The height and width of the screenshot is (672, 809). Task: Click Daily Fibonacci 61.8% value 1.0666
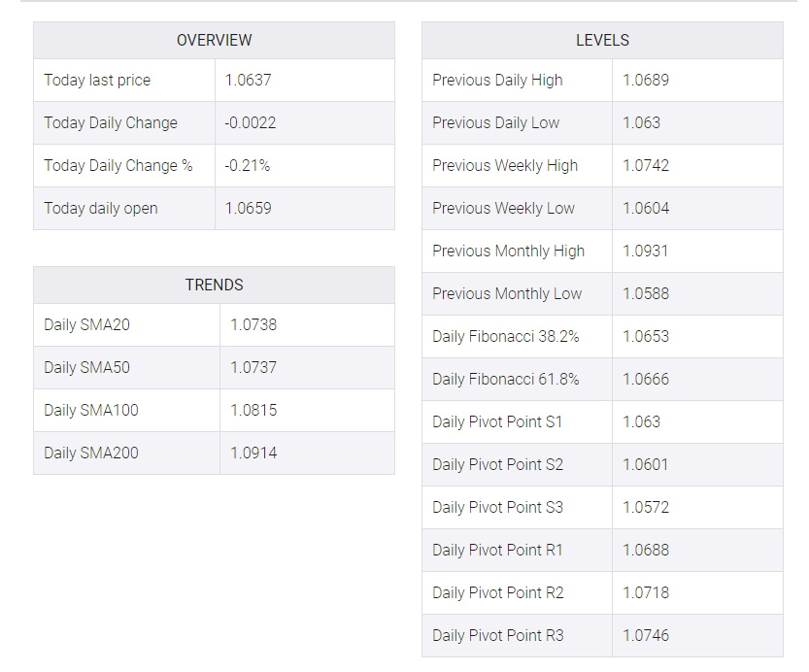tap(646, 380)
